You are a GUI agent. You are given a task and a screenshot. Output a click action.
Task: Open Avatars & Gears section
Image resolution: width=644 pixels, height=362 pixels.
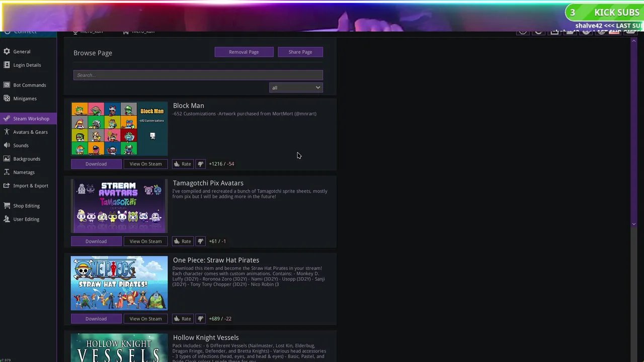point(30,132)
